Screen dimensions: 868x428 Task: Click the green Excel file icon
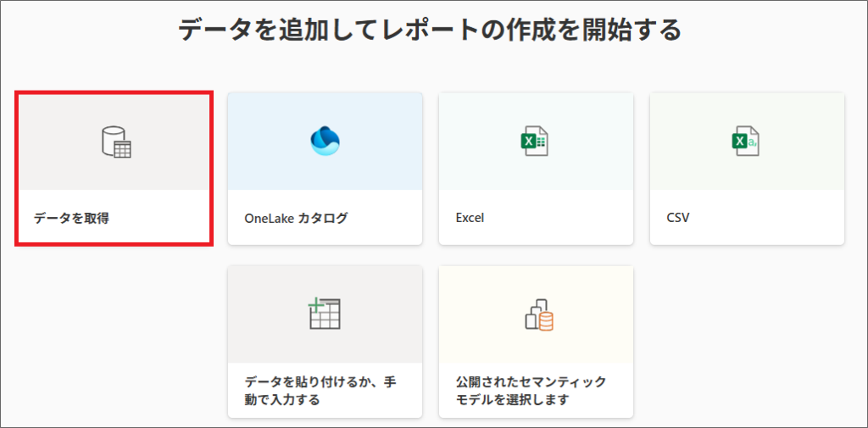click(x=535, y=142)
